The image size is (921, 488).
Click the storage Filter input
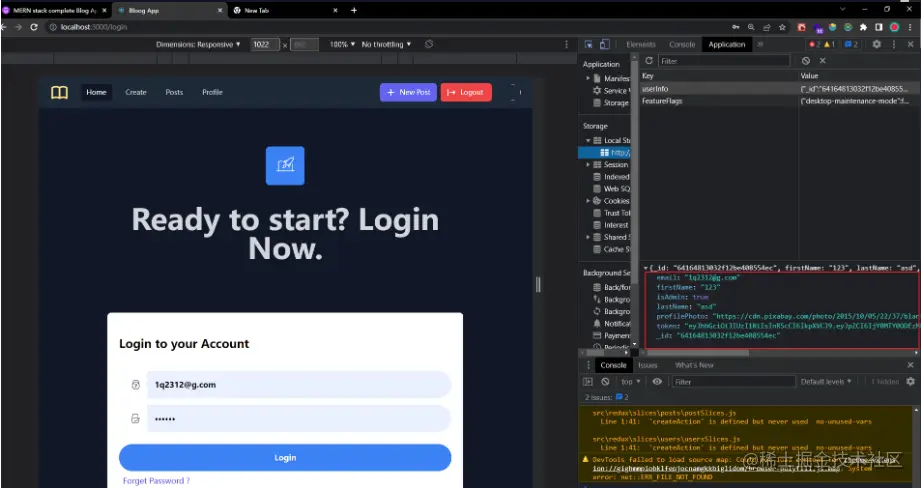point(724,61)
